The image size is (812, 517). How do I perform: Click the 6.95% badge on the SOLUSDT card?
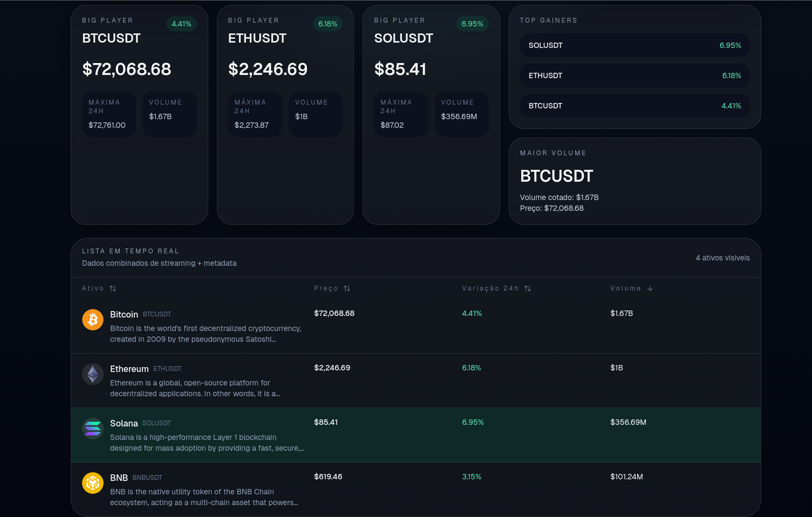473,24
